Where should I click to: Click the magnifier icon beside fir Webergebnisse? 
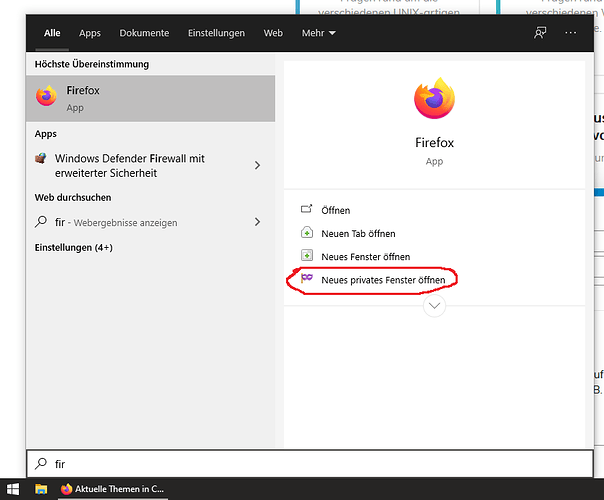(x=41, y=222)
